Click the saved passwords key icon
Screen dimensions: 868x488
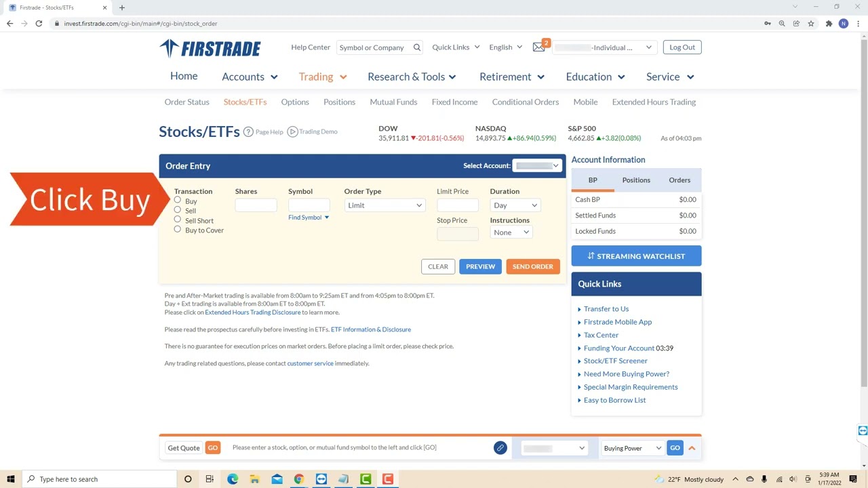click(x=768, y=23)
